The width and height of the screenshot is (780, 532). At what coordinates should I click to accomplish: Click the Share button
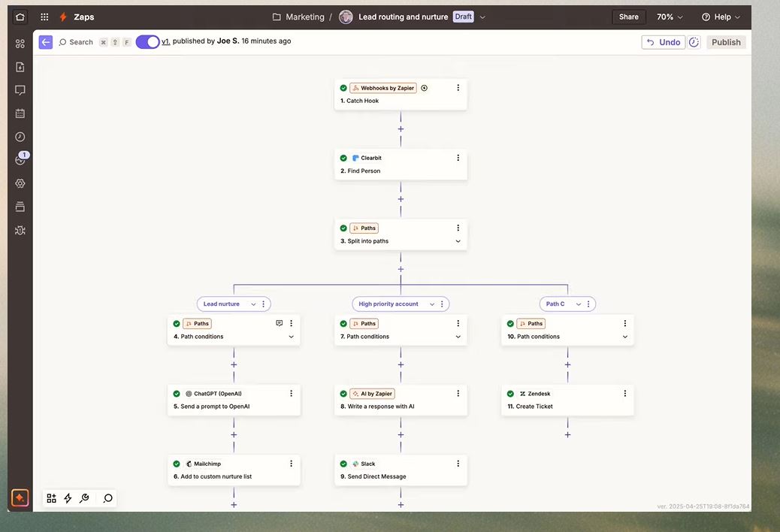628,17
